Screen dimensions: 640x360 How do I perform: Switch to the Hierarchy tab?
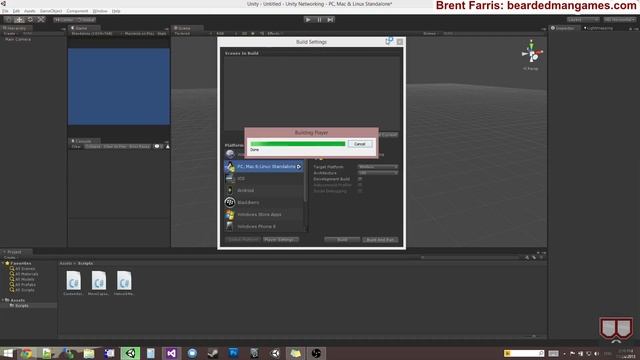[x=16, y=28]
